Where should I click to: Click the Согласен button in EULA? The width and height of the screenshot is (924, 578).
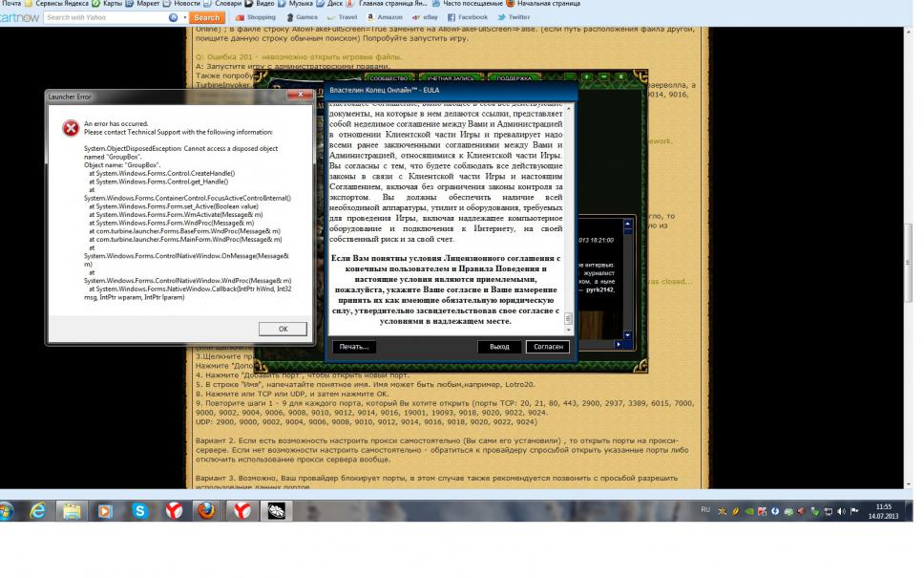pos(548,347)
